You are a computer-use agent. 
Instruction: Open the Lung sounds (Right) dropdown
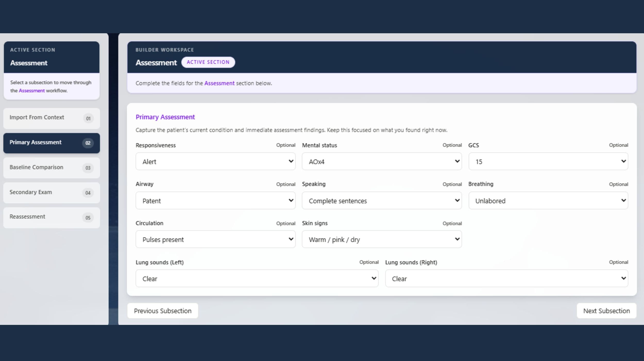tap(507, 278)
